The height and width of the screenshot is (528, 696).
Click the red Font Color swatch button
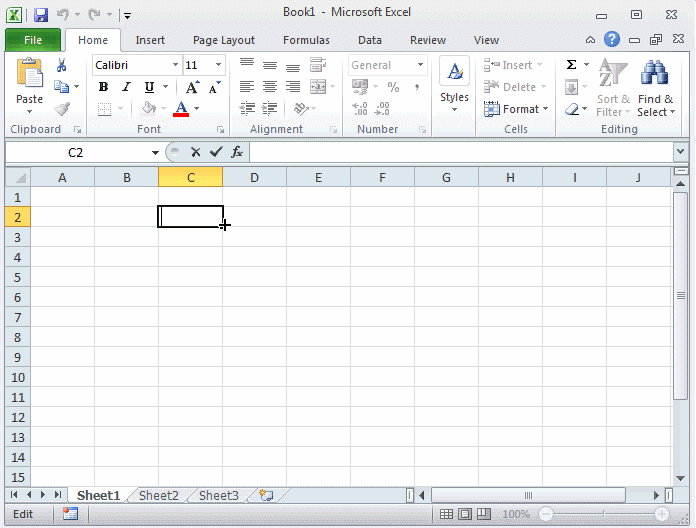click(x=181, y=109)
